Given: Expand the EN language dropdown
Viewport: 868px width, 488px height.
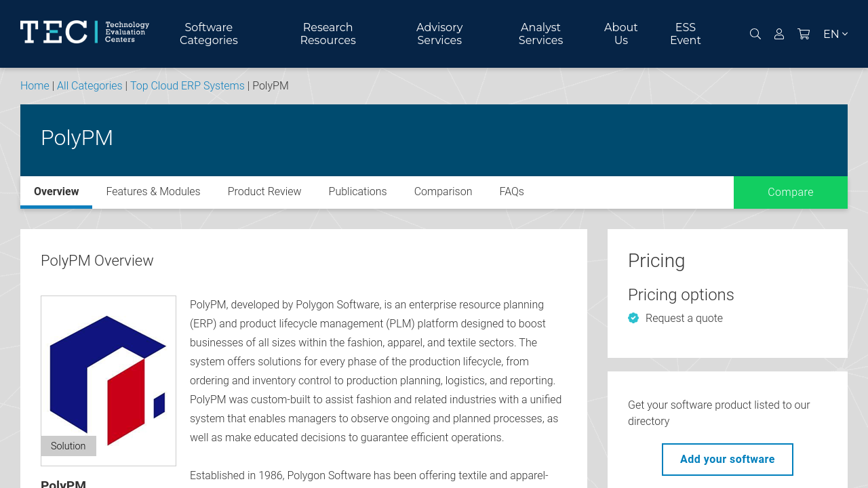Looking at the screenshot, I should point(835,34).
